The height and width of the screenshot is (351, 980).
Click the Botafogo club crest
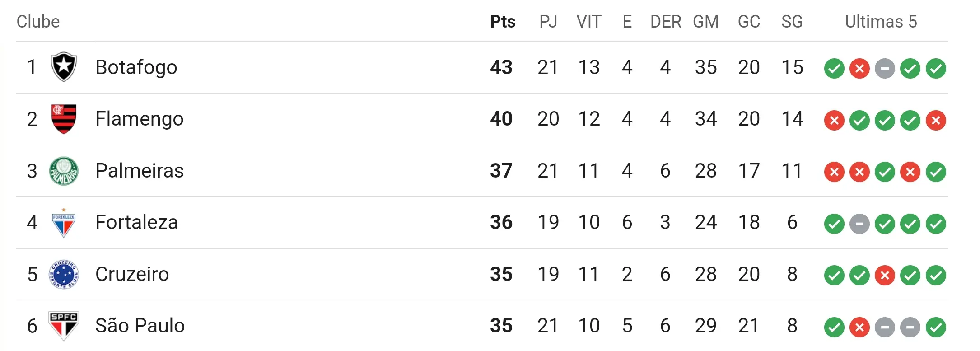[x=64, y=67]
